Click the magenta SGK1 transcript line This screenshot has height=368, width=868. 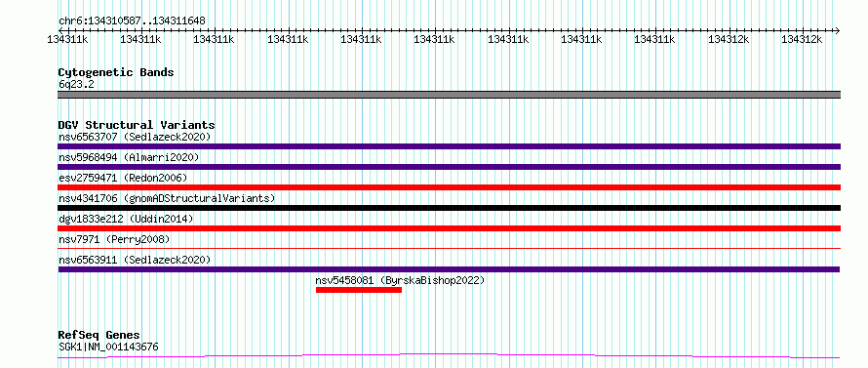(449, 355)
